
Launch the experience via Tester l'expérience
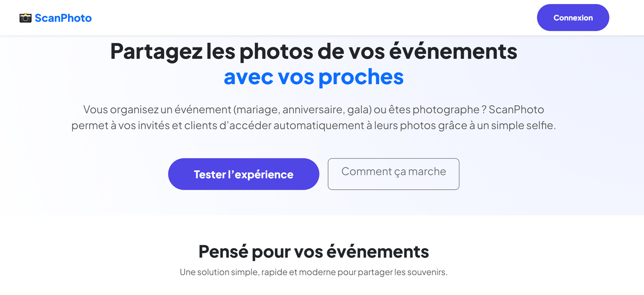[x=243, y=174]
